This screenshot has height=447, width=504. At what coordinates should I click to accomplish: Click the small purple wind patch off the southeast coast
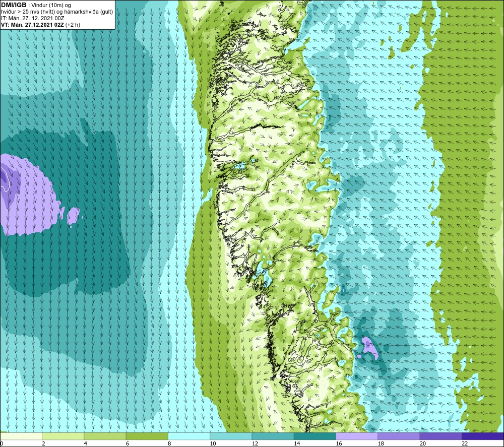pos(369,348)
